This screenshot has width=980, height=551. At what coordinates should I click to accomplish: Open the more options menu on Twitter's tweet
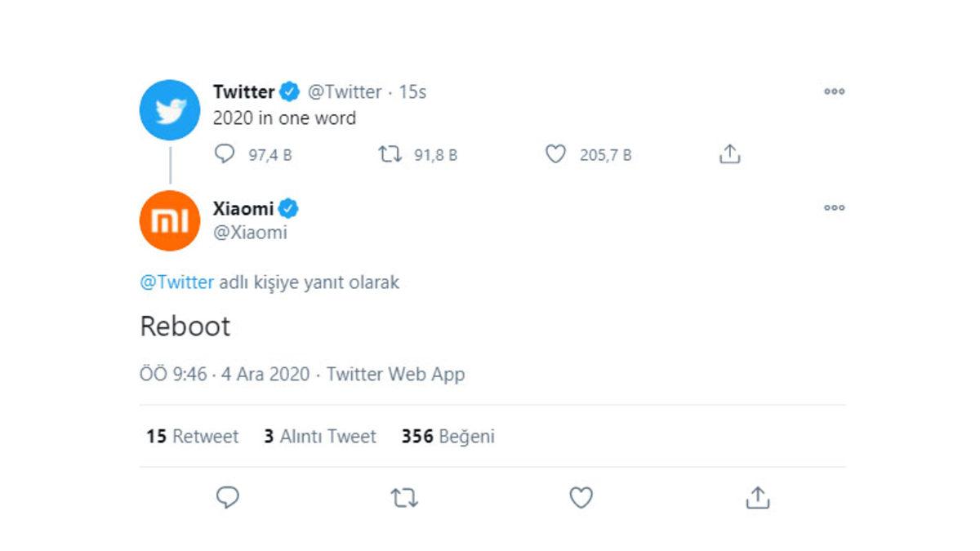click(835, 92)
